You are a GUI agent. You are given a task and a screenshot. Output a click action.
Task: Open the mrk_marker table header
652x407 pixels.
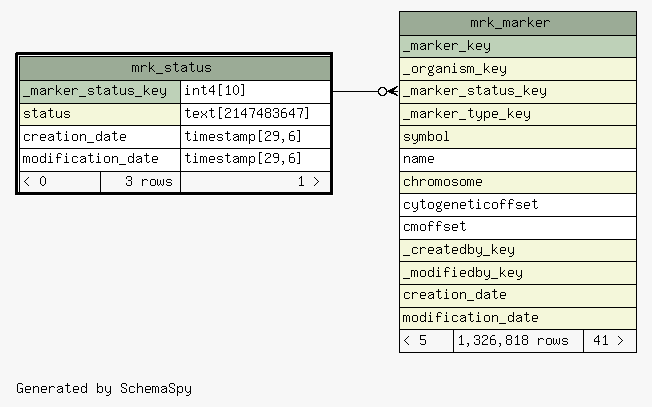point(518,23)
